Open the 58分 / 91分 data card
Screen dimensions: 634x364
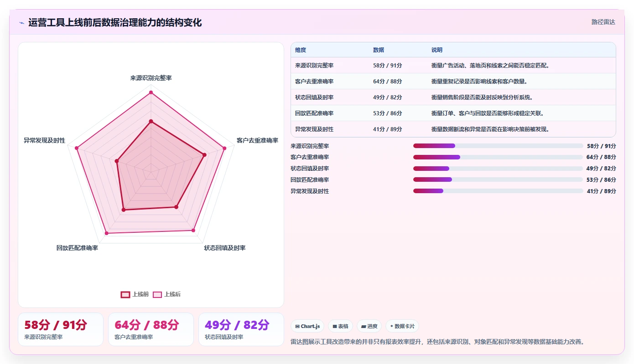click(x=61, y=329)
